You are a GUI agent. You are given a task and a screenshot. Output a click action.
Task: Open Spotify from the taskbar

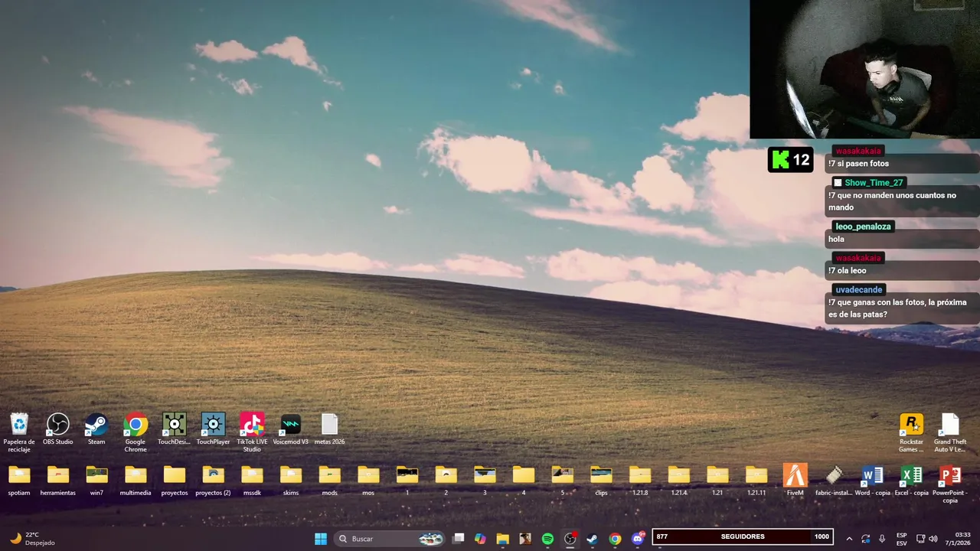pos(547,539)
